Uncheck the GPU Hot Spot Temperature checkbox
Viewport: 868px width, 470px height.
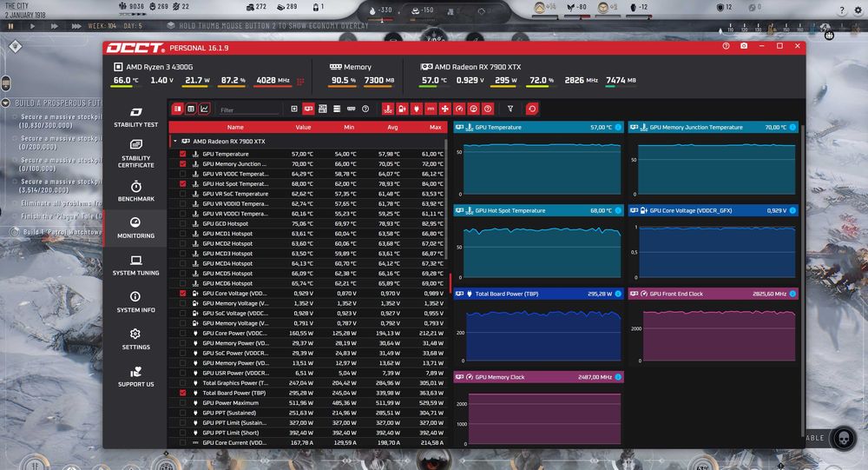pyautogui.click(x=182, y=184)
